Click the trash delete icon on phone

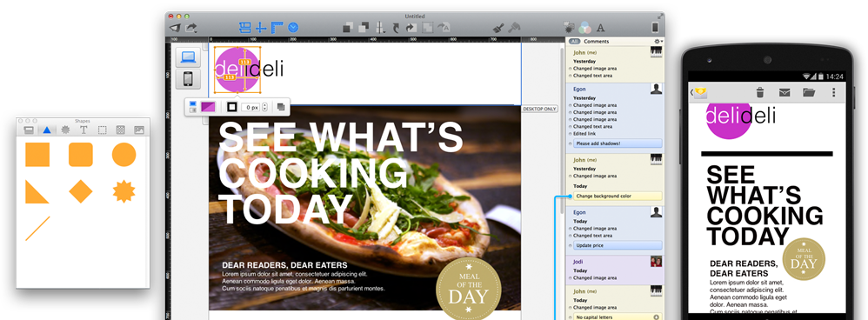click(x=760, y=92)
